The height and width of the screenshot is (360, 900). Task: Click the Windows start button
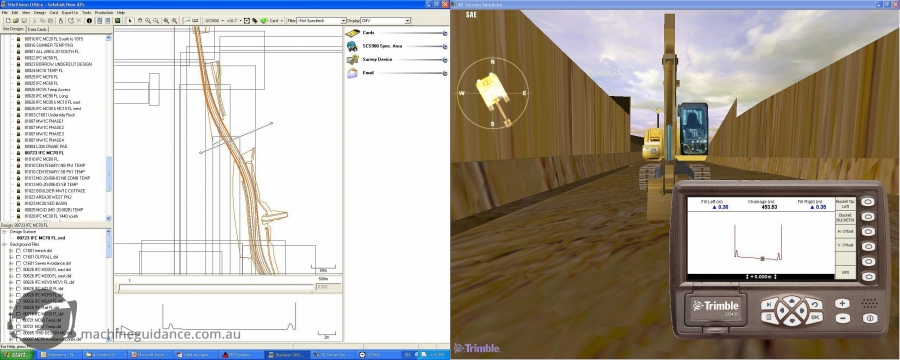coord(17,355)
